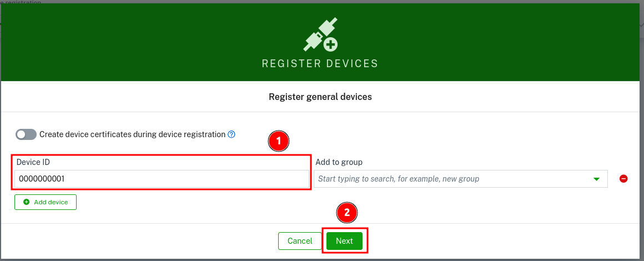The image size is (644, 261).
Task: Click the REGISTER DEVICES header title
Action: click(320, 63)
